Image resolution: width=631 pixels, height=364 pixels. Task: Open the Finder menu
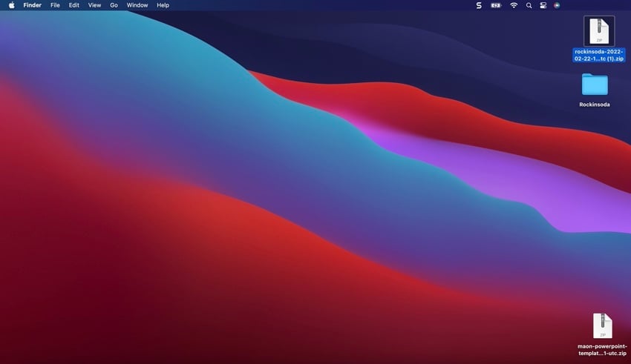[x=32, y=5]
